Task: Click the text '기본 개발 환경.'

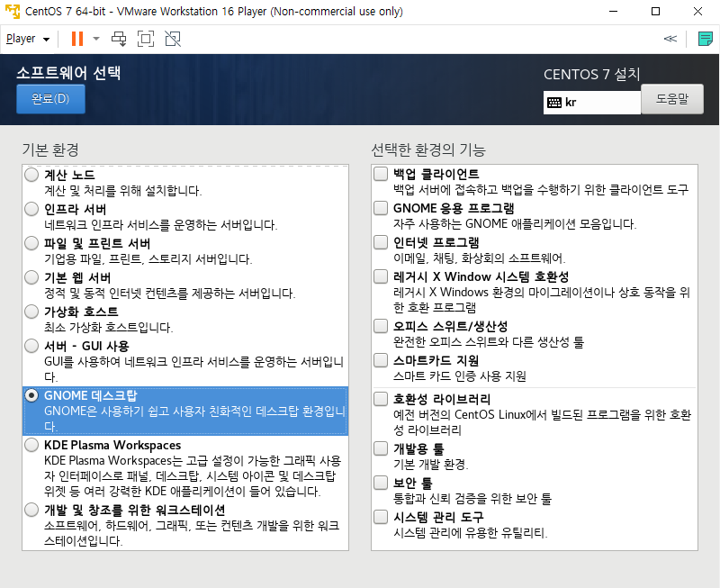Action: pos(431,464)
